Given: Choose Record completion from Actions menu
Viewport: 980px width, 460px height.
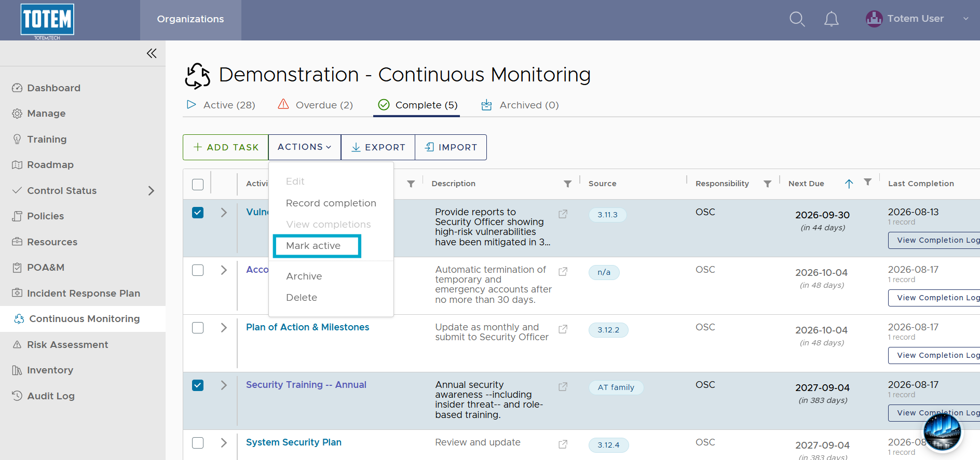Looking at the screenshot, I should (331, 203).
